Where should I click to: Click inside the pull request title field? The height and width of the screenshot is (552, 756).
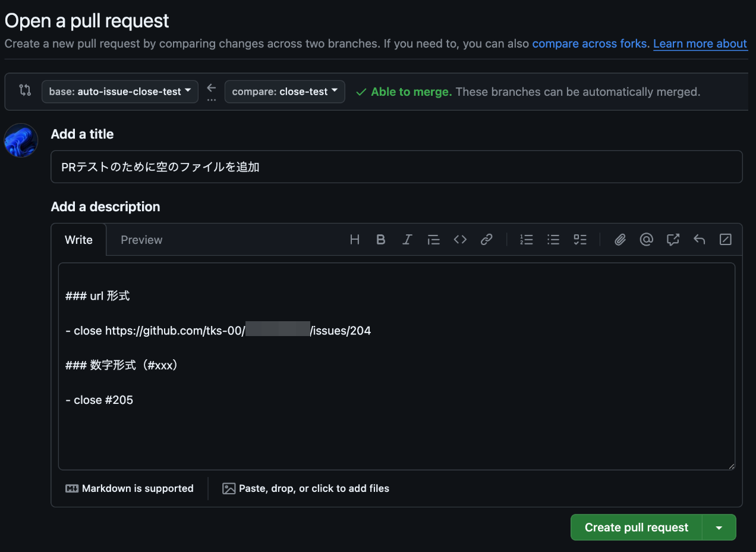pyautogui.click(x=396, y=167)
